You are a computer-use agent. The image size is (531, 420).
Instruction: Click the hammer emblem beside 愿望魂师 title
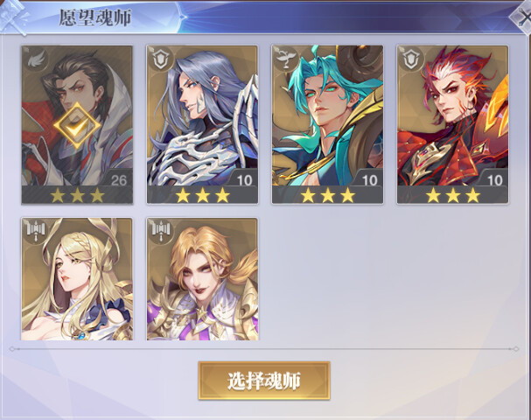coord(13,17)
